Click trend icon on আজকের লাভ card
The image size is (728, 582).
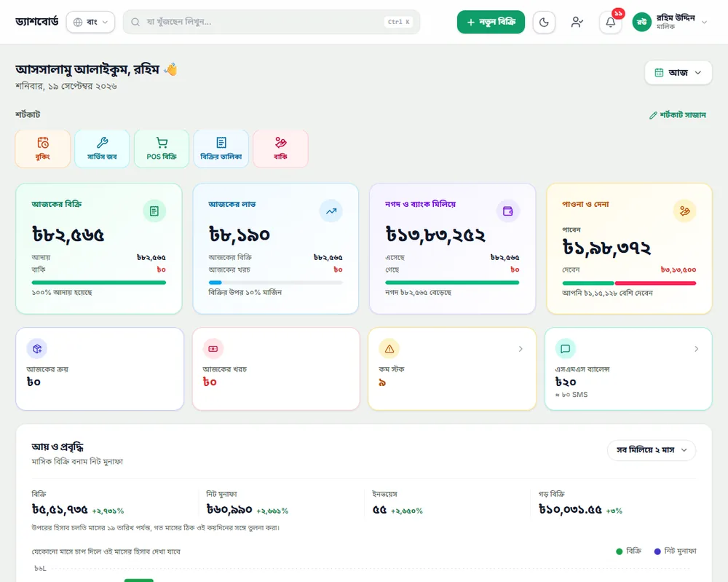click(331, 211)
